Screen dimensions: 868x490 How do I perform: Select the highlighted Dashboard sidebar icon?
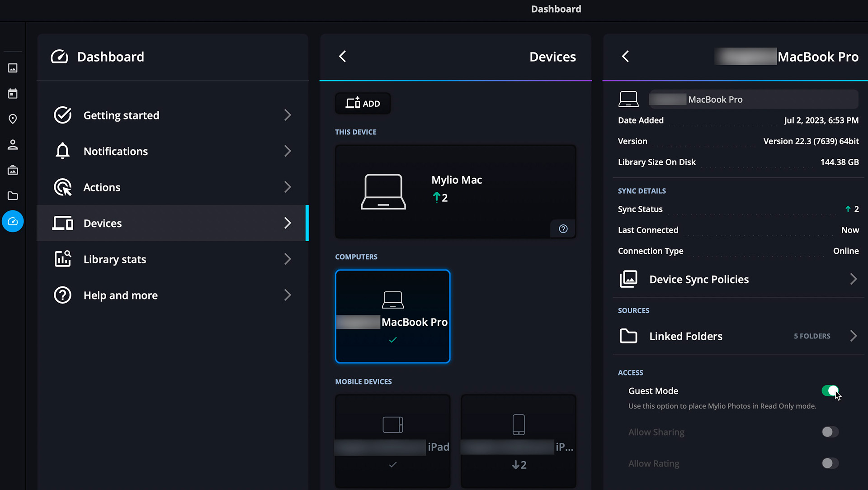pos(13,221)
